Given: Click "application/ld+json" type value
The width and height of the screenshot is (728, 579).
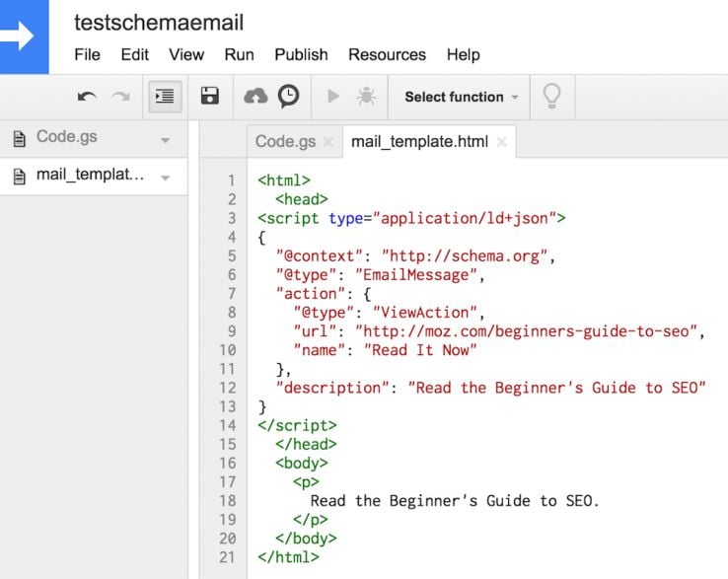Looking at the screenshot, I should coord(465,218).
